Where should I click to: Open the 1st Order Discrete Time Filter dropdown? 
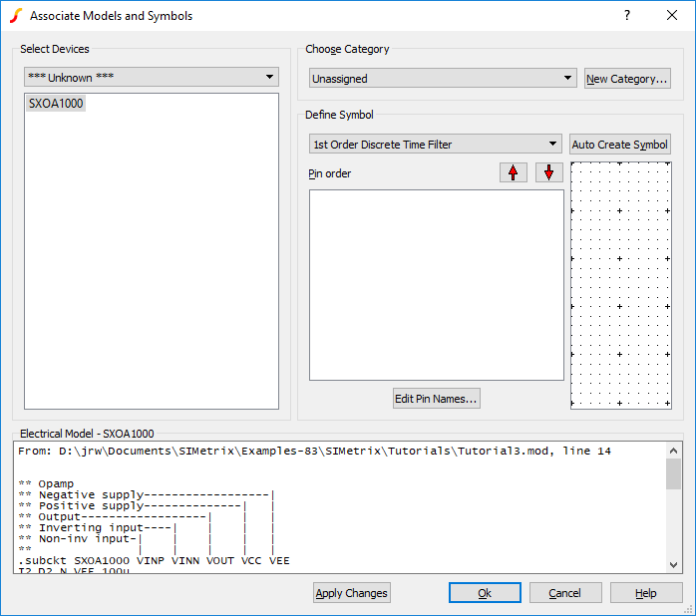tap(436, 145)
